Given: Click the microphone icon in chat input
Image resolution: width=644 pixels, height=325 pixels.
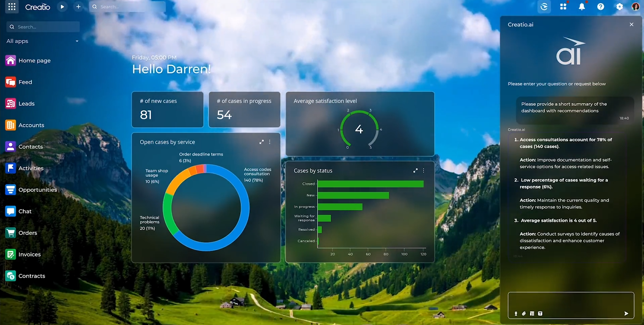Looking at the screenshot, I should pyautogui.click(x=516, y=313).
